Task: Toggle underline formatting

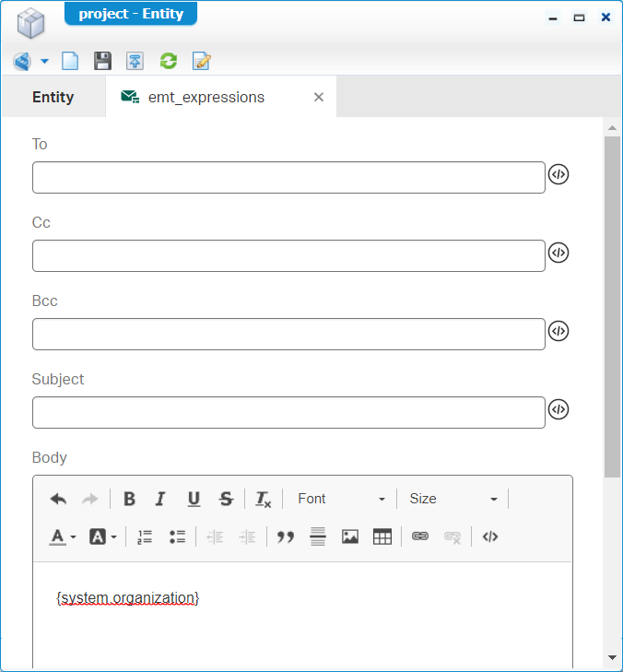Action: click(194, 499)
